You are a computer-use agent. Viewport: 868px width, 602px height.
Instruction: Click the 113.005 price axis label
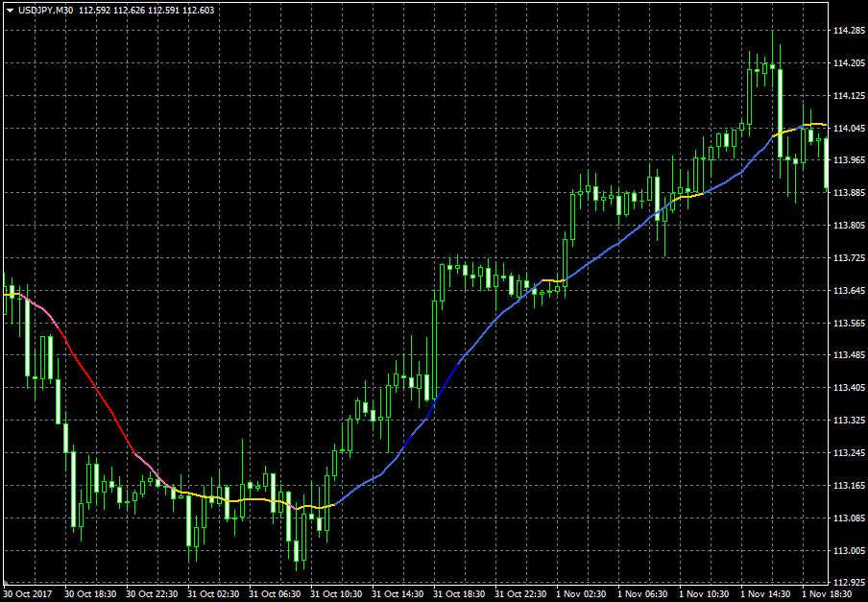point(848,550)
